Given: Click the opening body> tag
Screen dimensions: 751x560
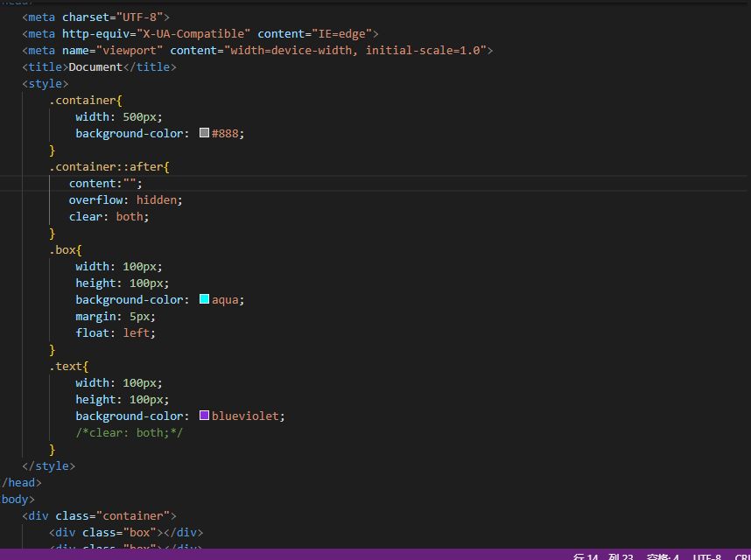Looking at the screenshot, I should coord(18,500).
